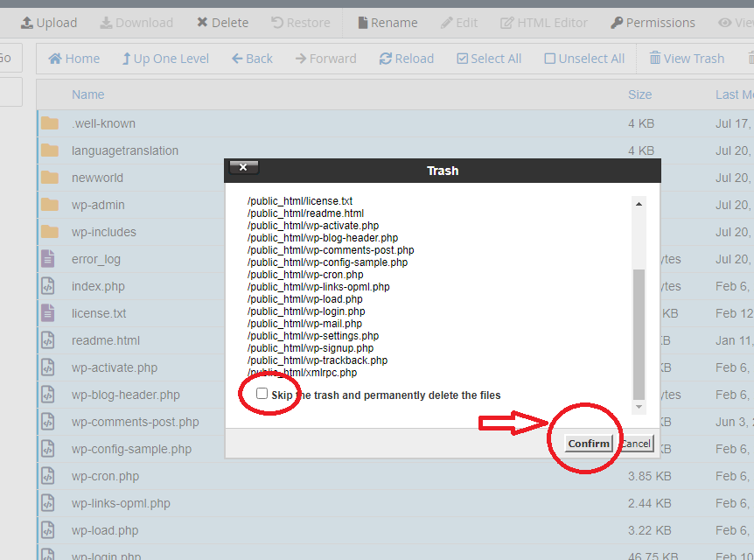
Task: Select the wp-load.php file name
Action: (x=105, y=530)
